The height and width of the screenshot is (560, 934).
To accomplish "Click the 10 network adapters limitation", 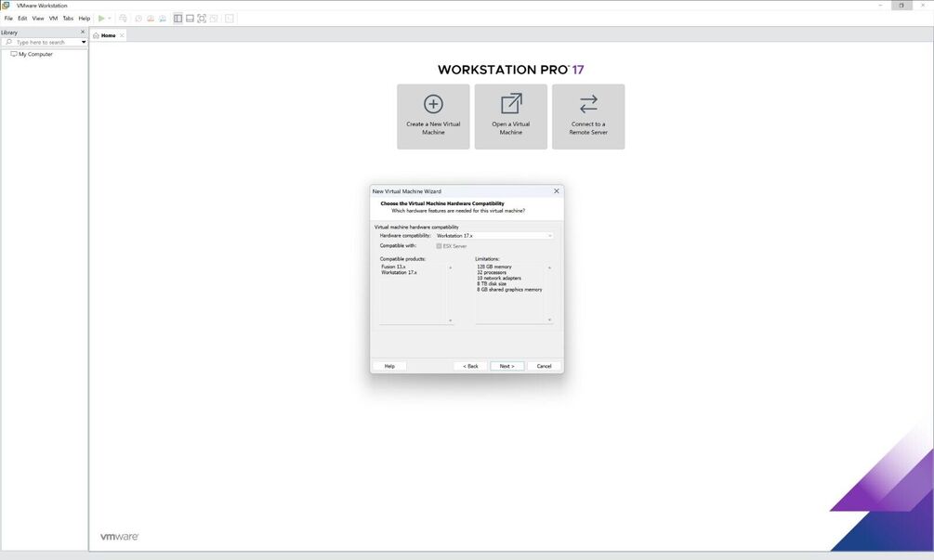I will pyautogui.click(x=498, y=278).
